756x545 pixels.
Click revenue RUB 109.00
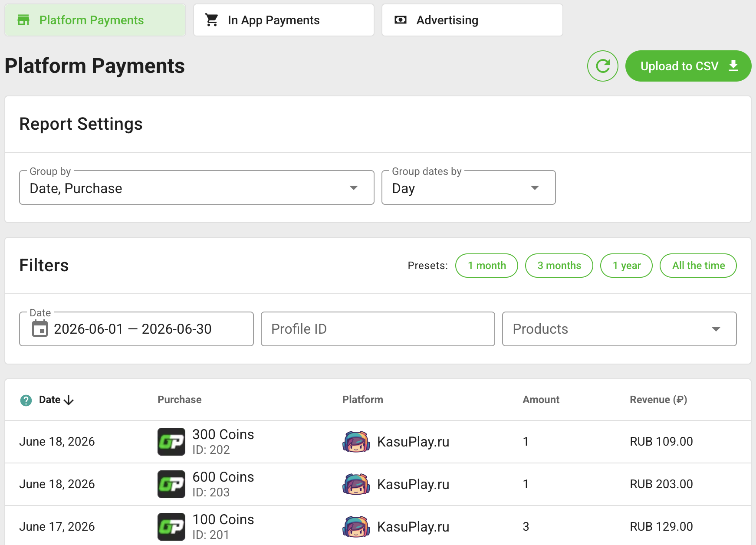point(661,442)
